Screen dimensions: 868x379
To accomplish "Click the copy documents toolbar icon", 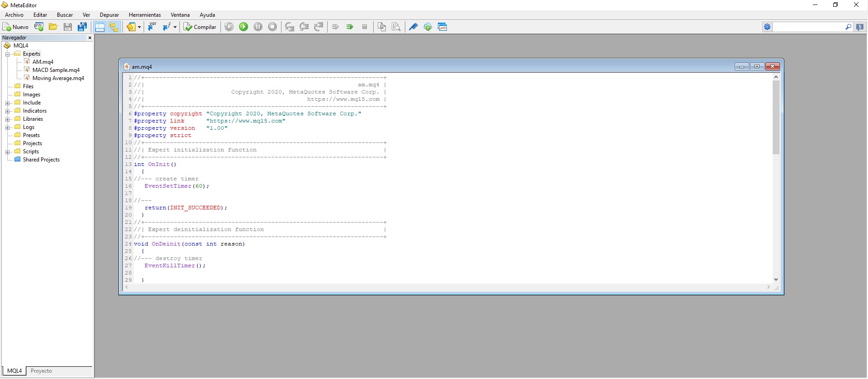I will click(382, 27).
